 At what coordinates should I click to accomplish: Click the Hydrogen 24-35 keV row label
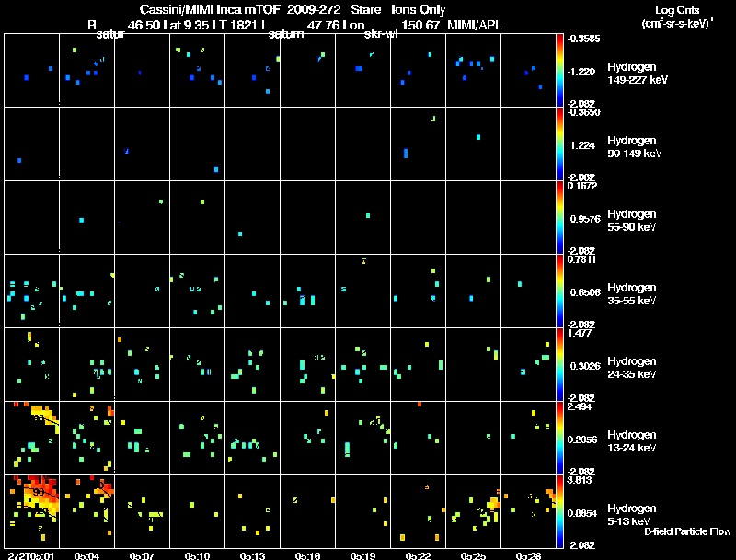point(632,368)
